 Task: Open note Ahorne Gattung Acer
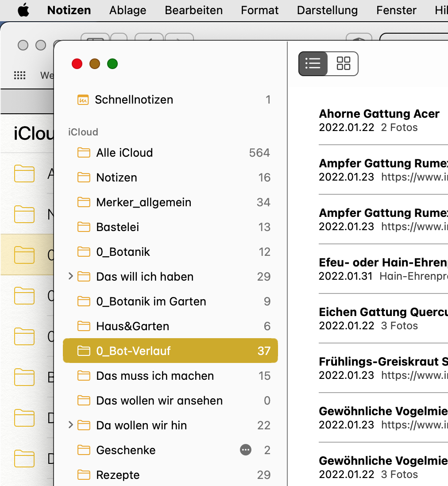pyautogui.click(x=383, y=120)
